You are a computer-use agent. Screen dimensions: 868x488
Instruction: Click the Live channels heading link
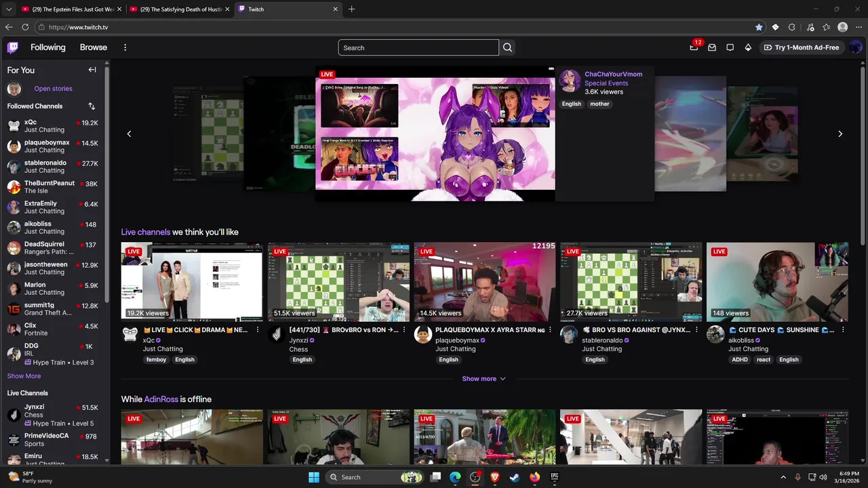145,232
